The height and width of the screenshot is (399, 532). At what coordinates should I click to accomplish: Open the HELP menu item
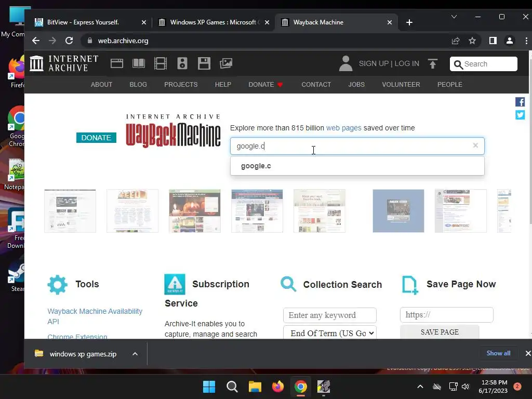tap(223, 85)
